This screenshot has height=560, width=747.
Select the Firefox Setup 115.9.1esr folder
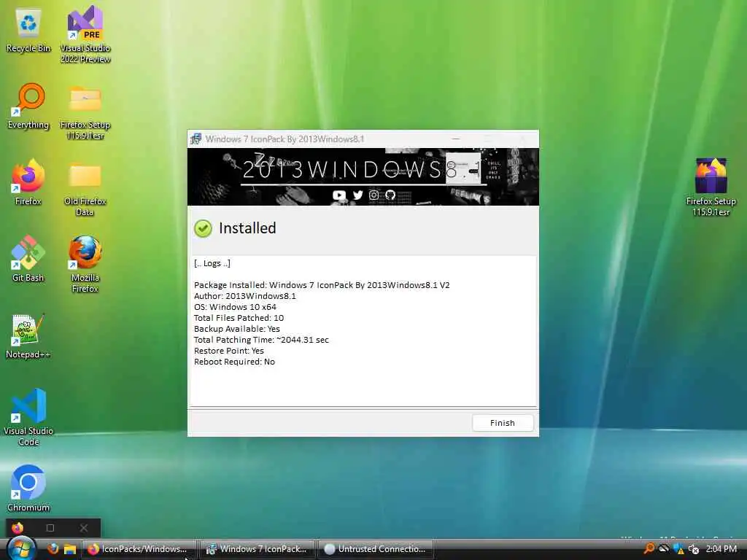click(x=85, y=112)
